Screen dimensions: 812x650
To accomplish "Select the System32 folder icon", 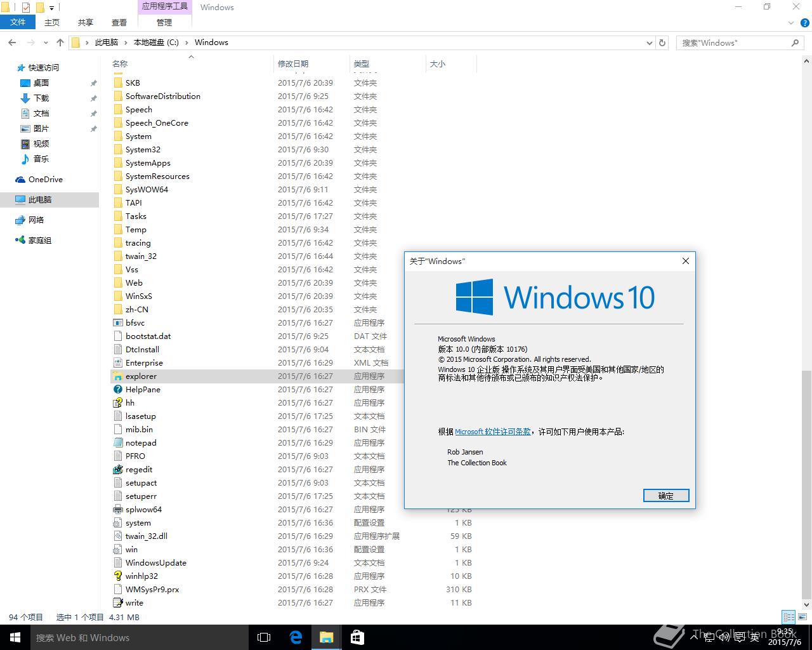I will [117, 150].
